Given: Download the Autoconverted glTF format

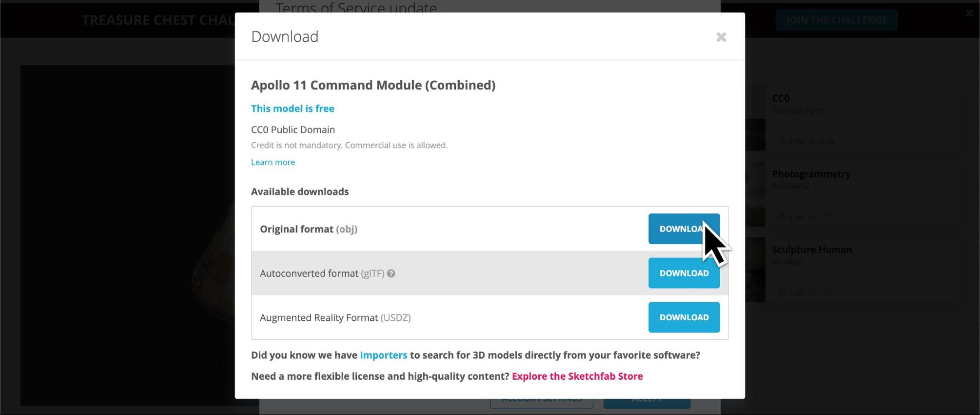Looking at the screenshot, I should tap(684, 273).
